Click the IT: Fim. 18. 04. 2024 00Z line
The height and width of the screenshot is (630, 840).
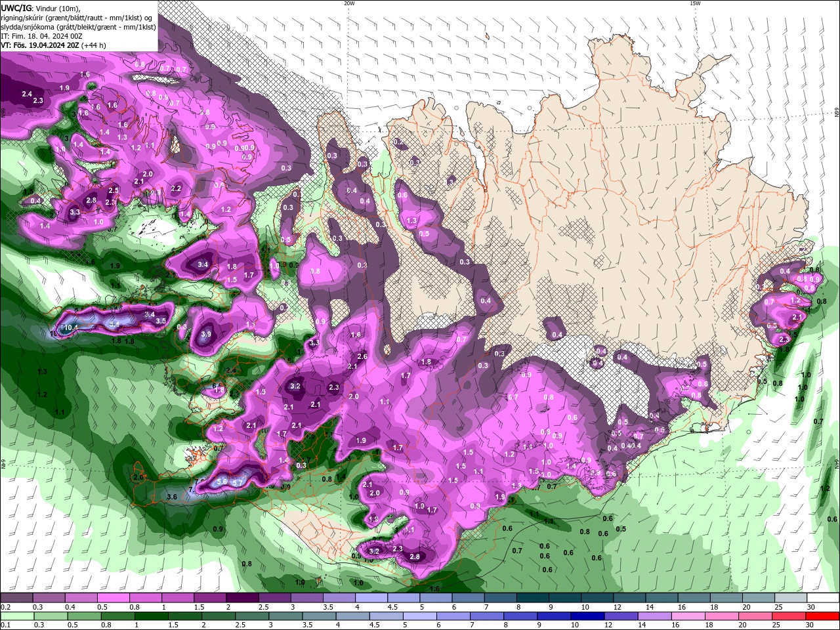tap(41, 36)
